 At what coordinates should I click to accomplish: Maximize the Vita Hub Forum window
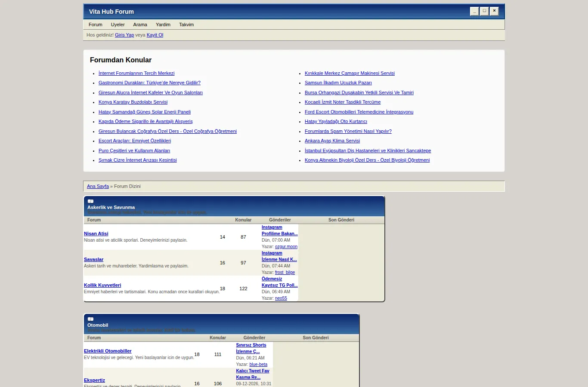(484, 11)
